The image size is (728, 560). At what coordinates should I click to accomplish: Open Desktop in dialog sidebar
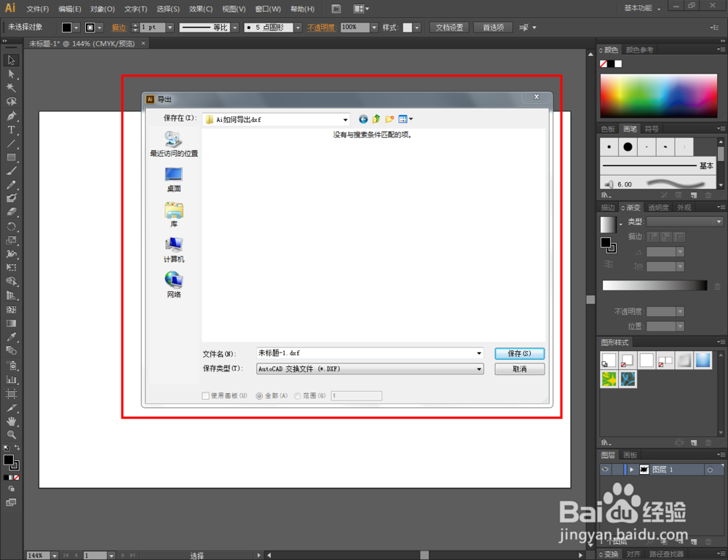pos(174,180)
